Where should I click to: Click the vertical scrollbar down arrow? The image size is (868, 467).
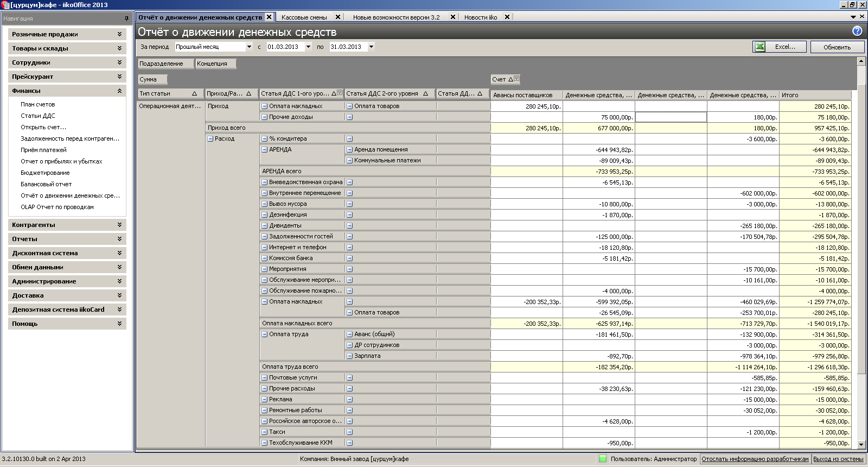[861, 444]
